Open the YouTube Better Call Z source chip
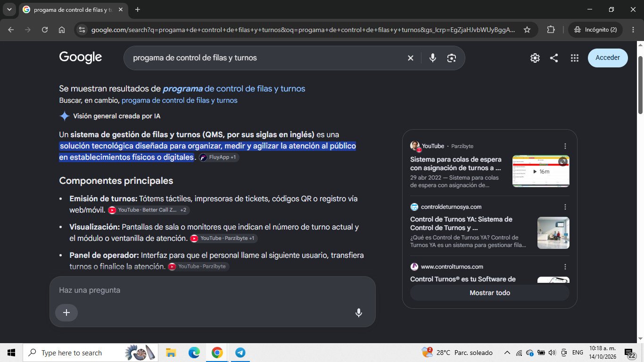 tap(149, 210)
